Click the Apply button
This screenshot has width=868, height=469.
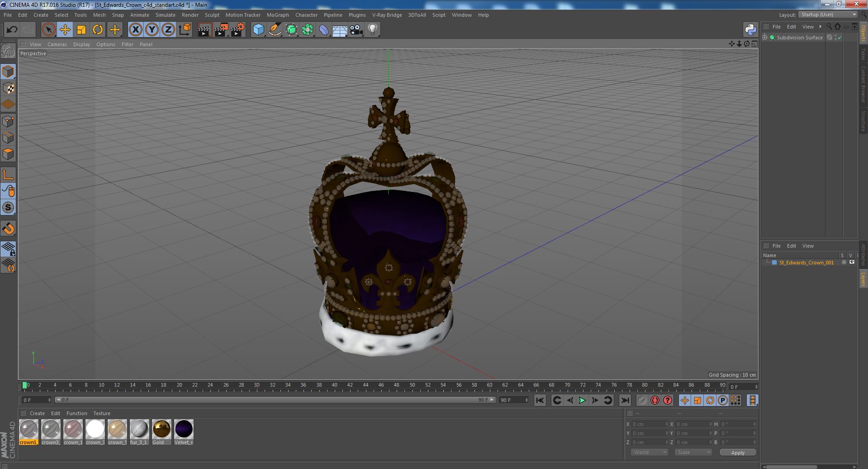coord(738,452)
